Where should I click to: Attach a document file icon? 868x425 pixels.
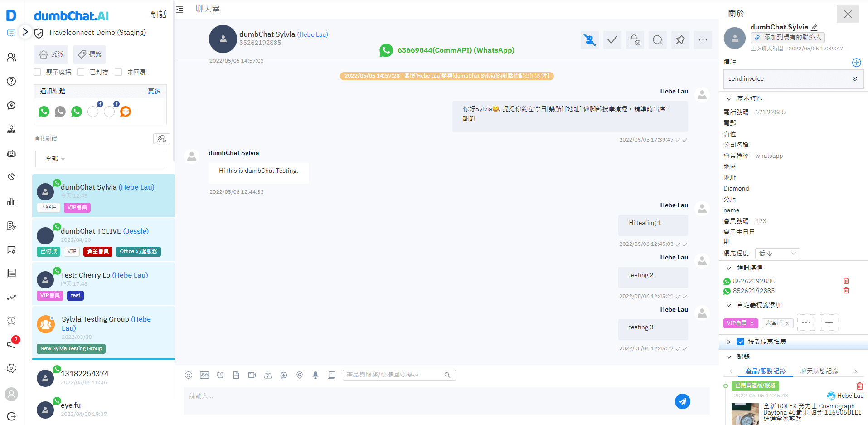coord(236,375)
